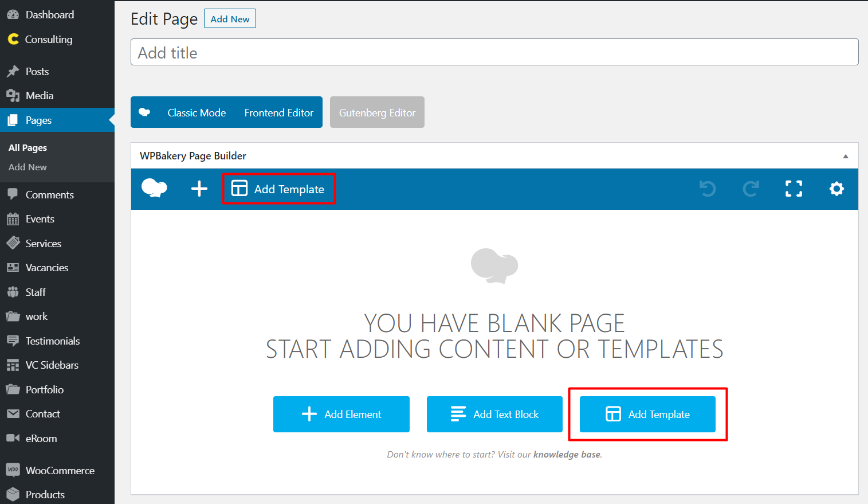Click the Add title input field
Viewport: 868px width, 504px height.
point(494,52)
